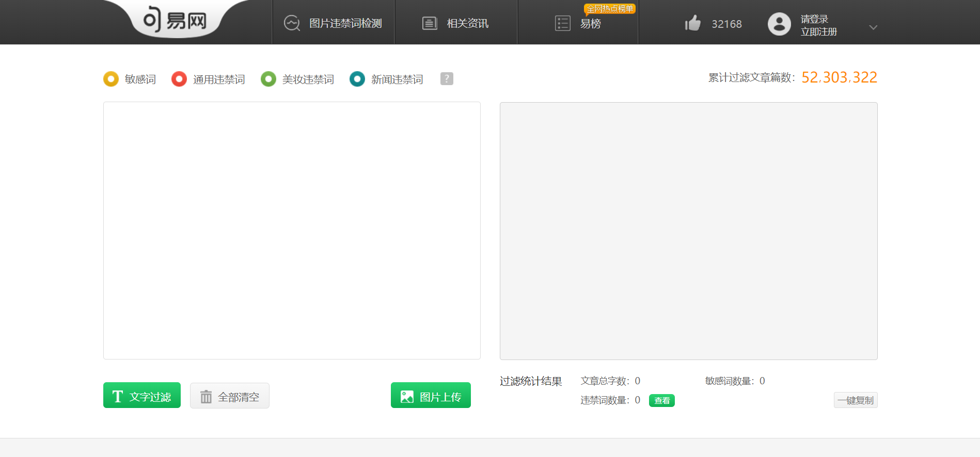This screenshot has height=457, width=980.
Task: Click the gray question mark help icon
Action: [x=447, y=78]
